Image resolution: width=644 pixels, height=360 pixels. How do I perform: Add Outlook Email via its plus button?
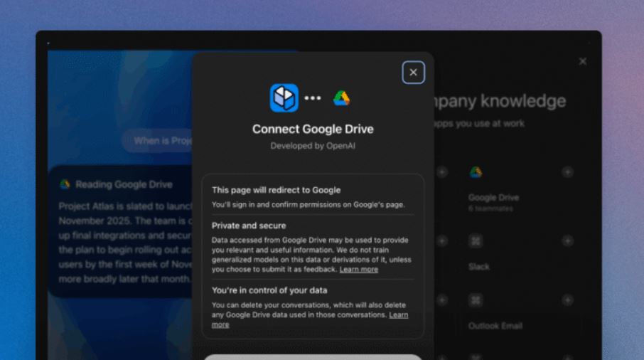[567, 300]
